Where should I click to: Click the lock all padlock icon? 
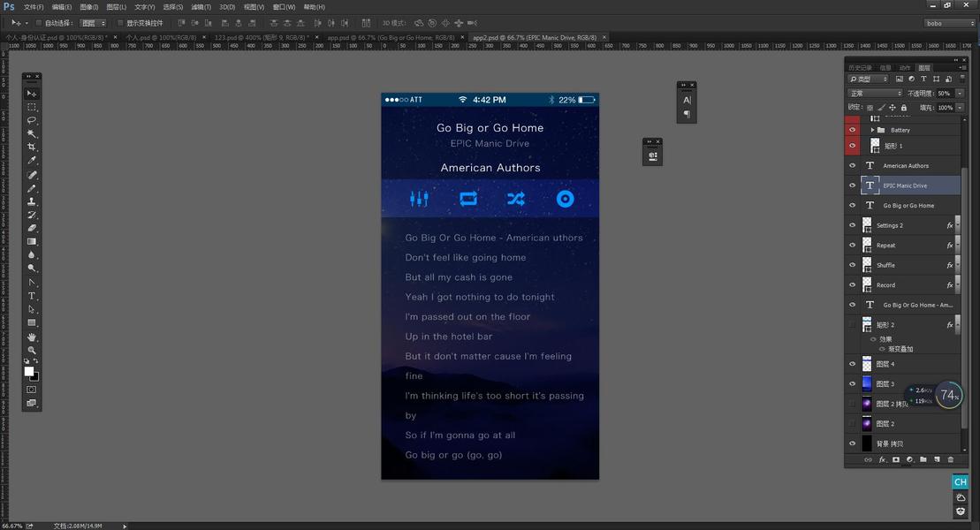(904, 108)
